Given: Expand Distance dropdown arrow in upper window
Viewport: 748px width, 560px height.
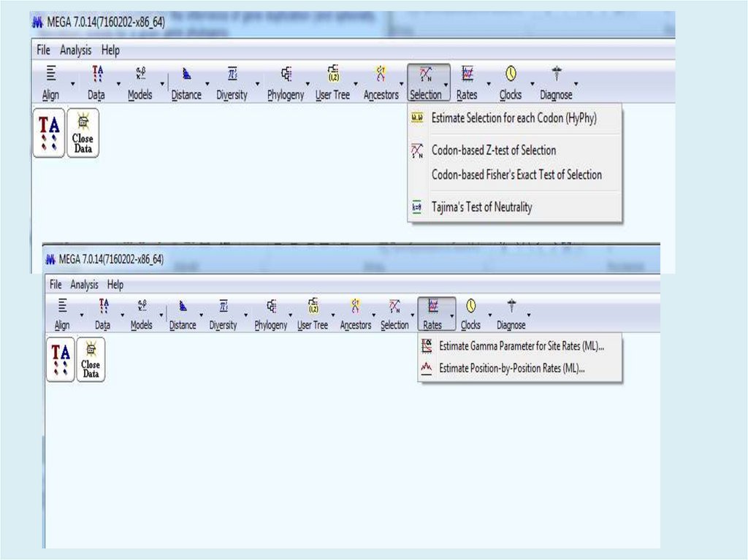Looking at the screenshot, I should [207, 84].
